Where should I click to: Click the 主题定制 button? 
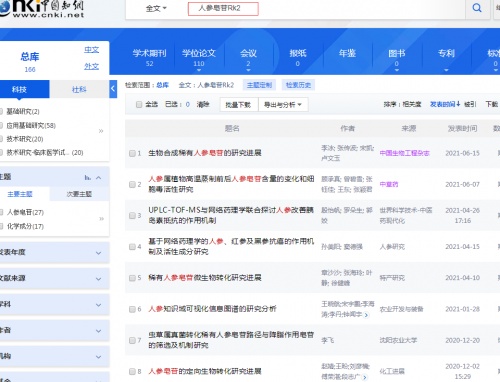click(259, 85)
